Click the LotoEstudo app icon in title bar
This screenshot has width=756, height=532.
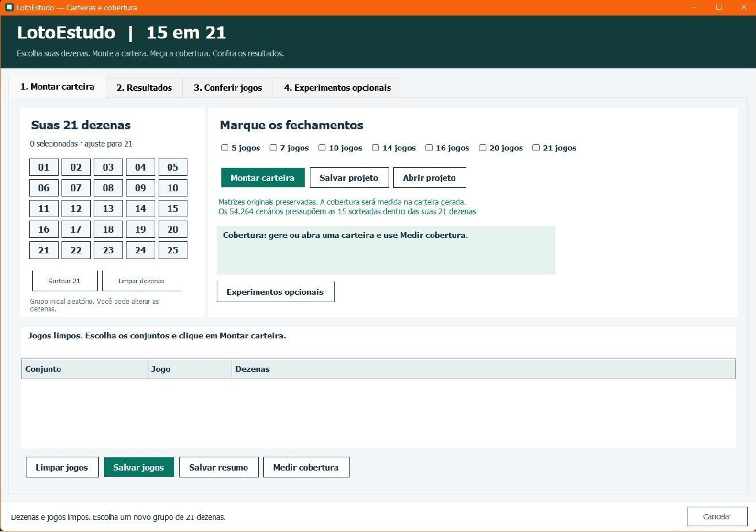coord(9,7)
